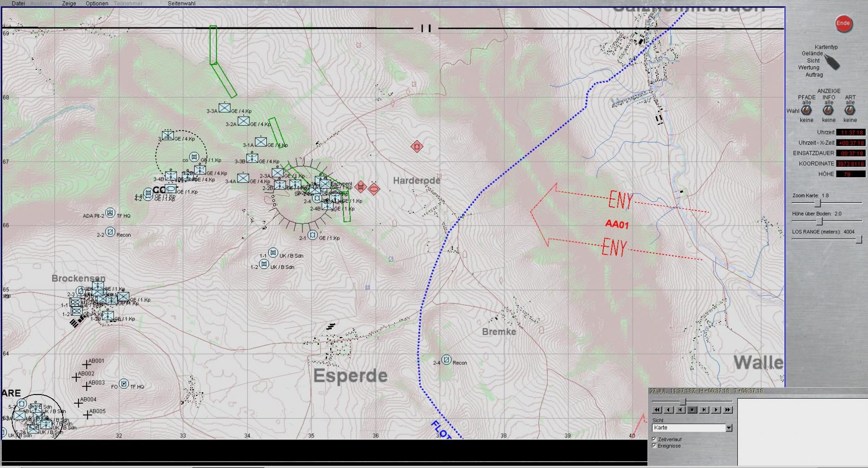
Task: Select the 2-4 Recon unit near Bremke
Action: (x=446, y=360)
